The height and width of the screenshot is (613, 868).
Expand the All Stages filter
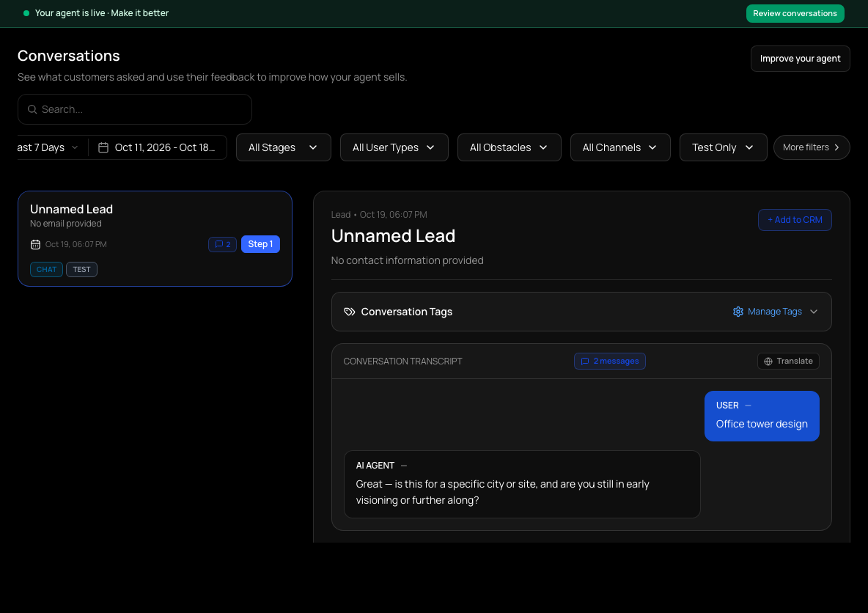[284, 147]
